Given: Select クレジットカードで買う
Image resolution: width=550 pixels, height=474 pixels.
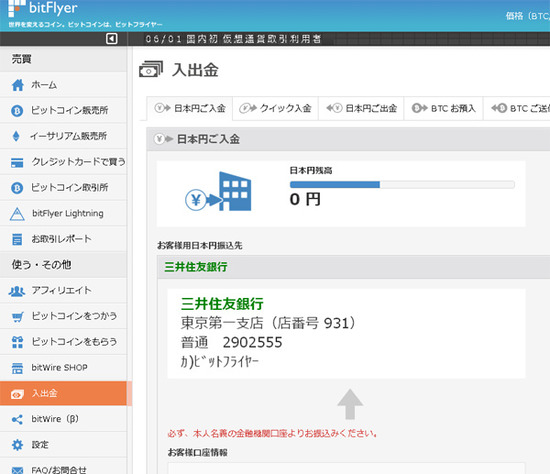Looking at the screenshot, I should click(x=63, y=162).
